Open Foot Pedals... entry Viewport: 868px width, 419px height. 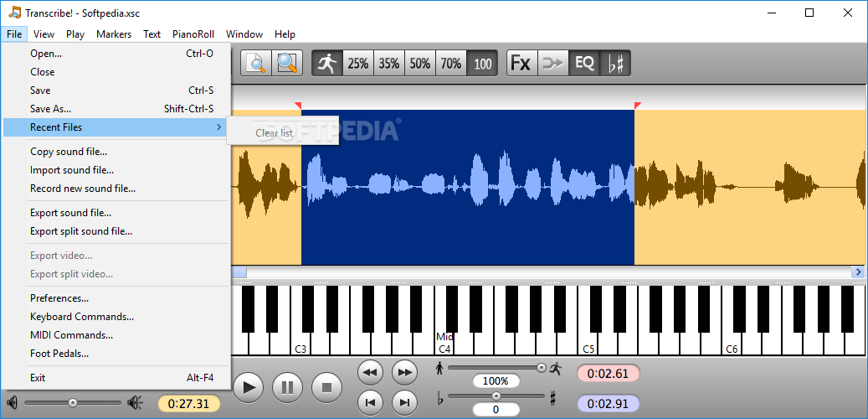[x=116, y=354]
